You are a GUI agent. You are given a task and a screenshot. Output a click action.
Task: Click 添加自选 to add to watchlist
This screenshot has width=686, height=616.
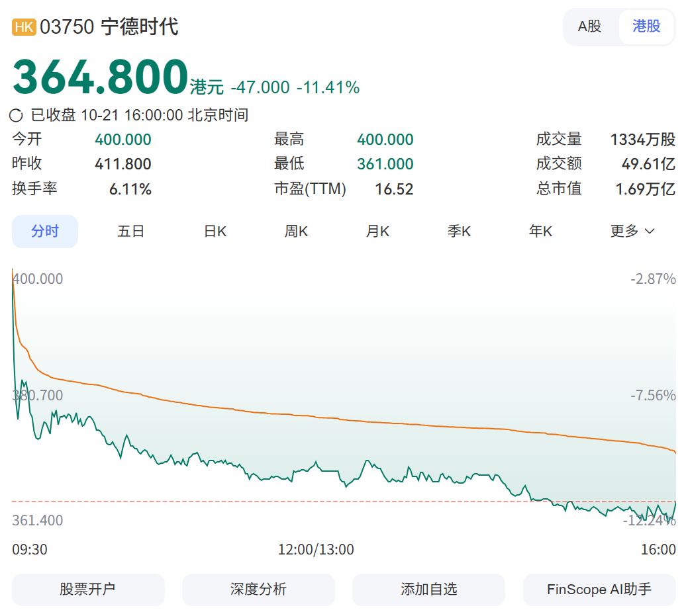click(429, 590)
